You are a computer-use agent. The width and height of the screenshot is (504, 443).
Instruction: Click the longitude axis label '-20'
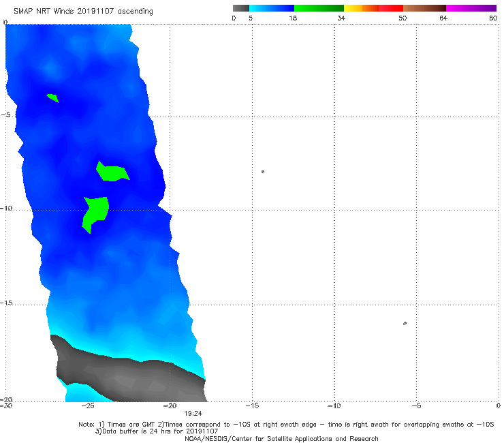click(x=170, y=406)
